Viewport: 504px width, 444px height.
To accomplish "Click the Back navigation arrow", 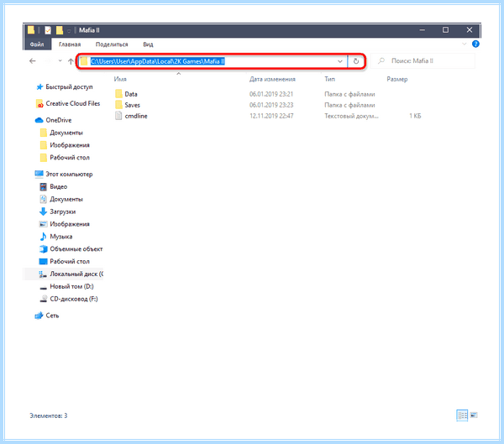I will 33,60.
